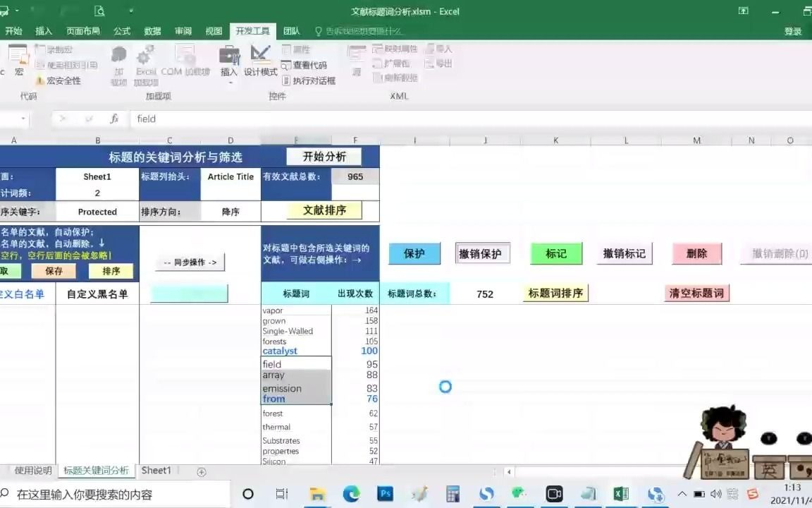Open the 加载项 add-ins manager
The width and height of the screenshot is (812, 508).
[x=118, y=62]
